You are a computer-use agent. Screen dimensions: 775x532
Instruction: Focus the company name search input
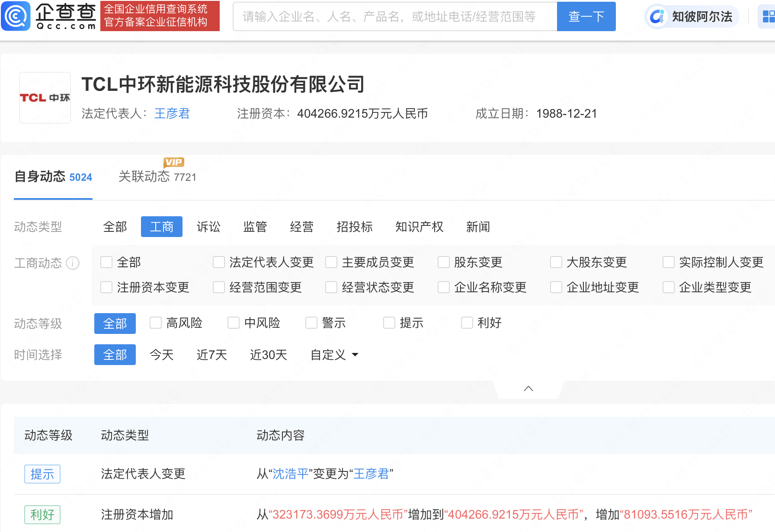(x=395, y=16)
